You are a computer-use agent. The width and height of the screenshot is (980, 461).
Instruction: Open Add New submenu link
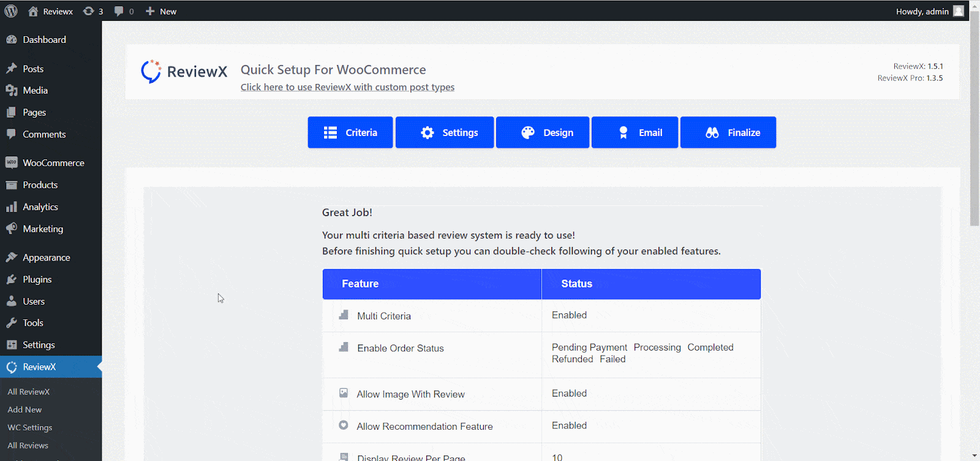pos(24,410)
